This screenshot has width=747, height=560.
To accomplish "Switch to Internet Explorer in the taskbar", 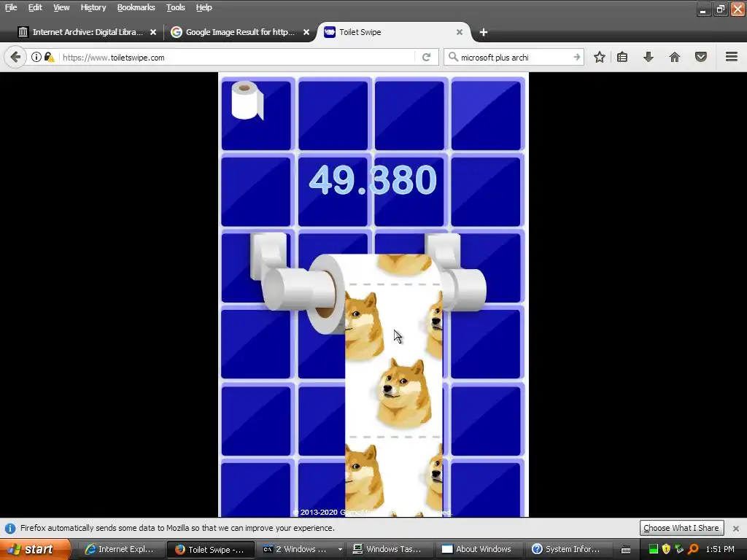I will [x=120, y=549].
